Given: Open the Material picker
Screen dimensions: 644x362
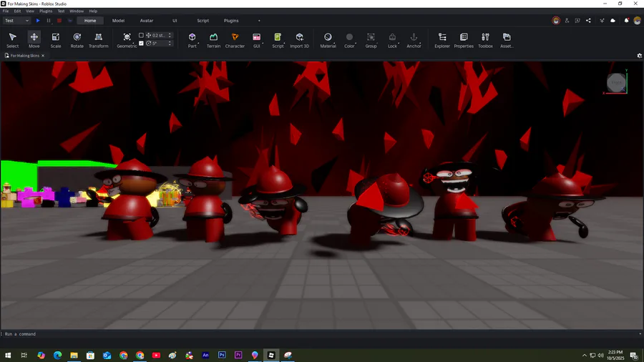Looking at the screenshot, I should point(328,40).
